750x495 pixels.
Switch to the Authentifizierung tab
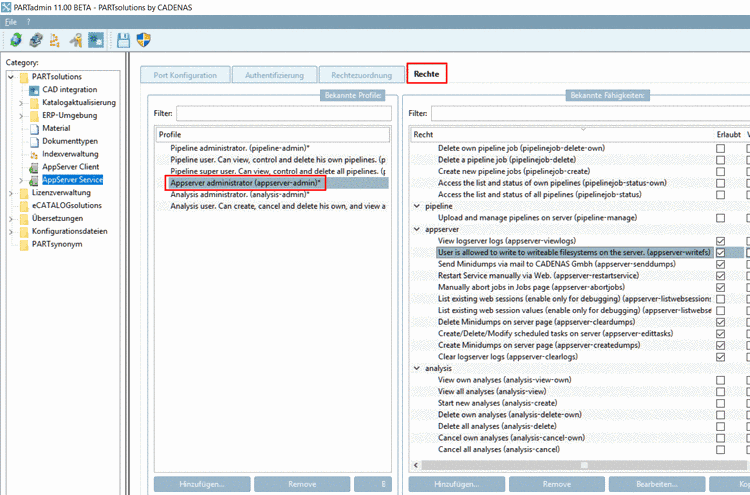275,75
